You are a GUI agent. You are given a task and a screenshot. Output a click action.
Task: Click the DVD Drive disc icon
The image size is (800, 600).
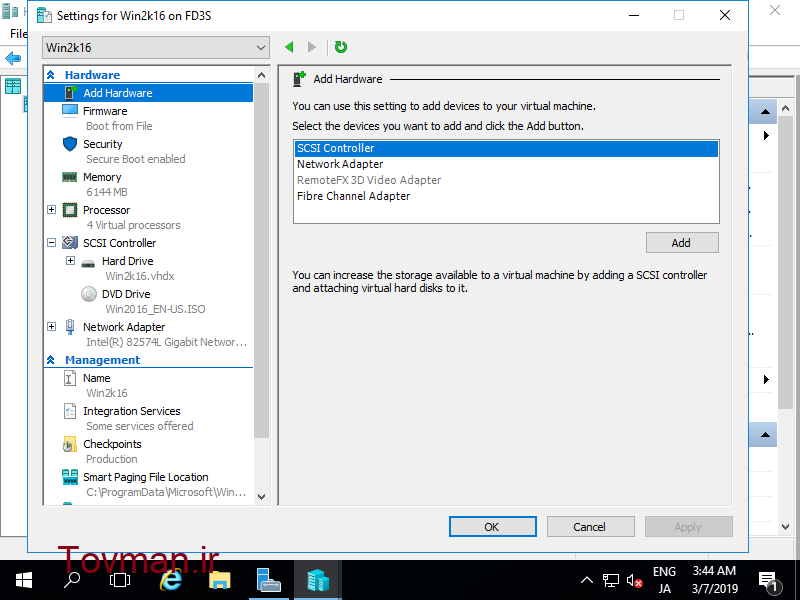[89, 294]
